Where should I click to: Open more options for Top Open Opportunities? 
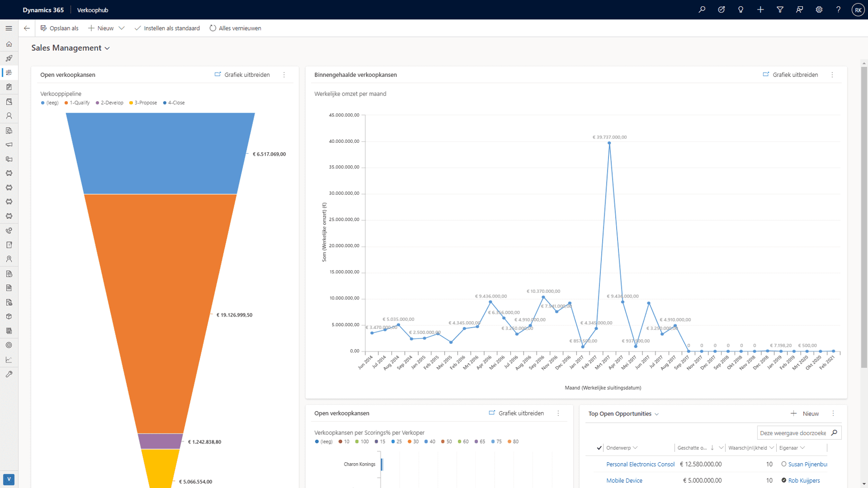833,414
